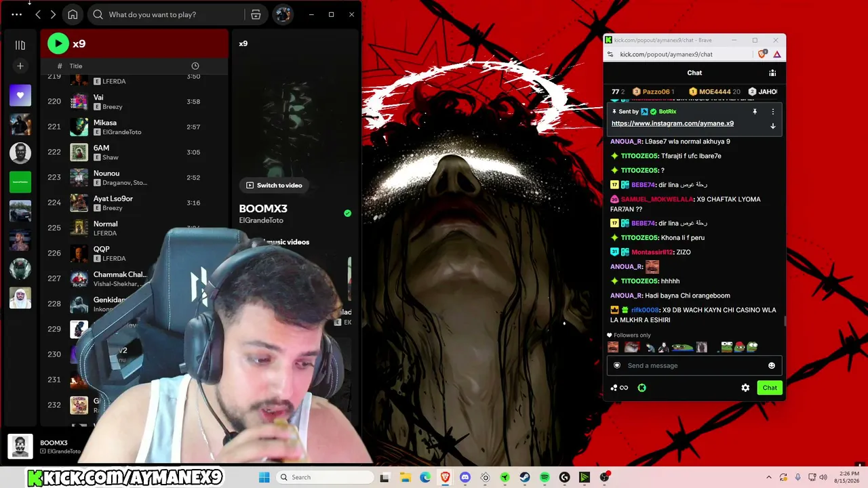Viewport: 868px width, 488px height.
Task: Open the Windows Start menu
Action: click(264, 477)
